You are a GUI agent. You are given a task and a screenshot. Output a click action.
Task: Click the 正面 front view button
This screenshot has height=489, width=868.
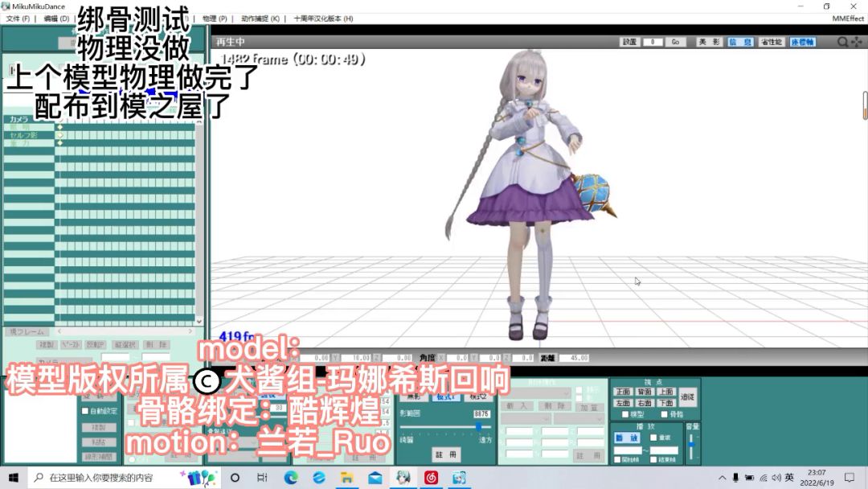(623, 392)
